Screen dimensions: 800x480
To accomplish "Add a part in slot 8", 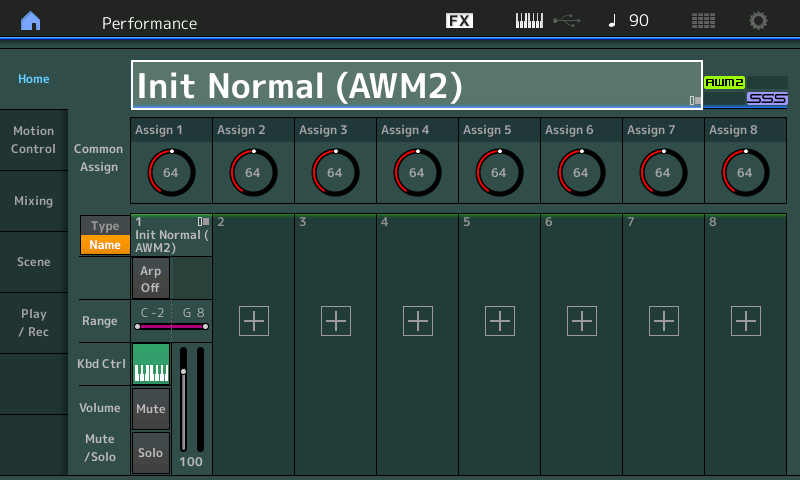I will pyautogui.click(x=746, y=321).
